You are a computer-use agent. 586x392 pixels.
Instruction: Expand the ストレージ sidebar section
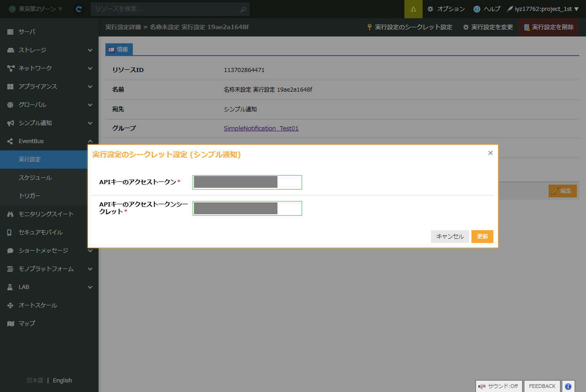point(49,50)
